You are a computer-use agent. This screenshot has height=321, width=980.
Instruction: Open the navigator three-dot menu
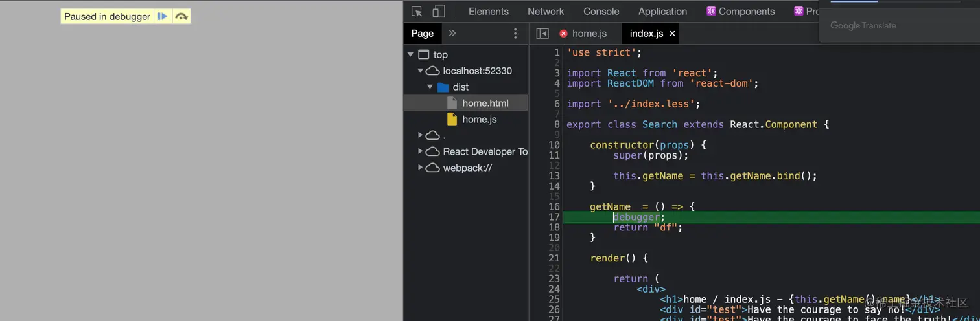tap(515, 33)
